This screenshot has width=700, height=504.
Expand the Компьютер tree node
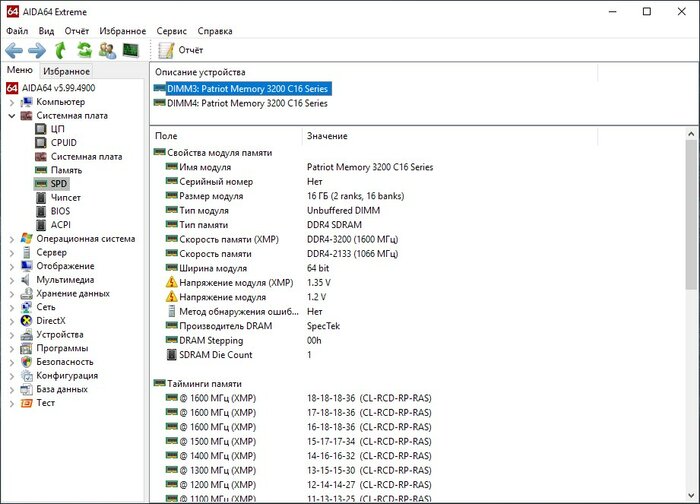[12, 102]
